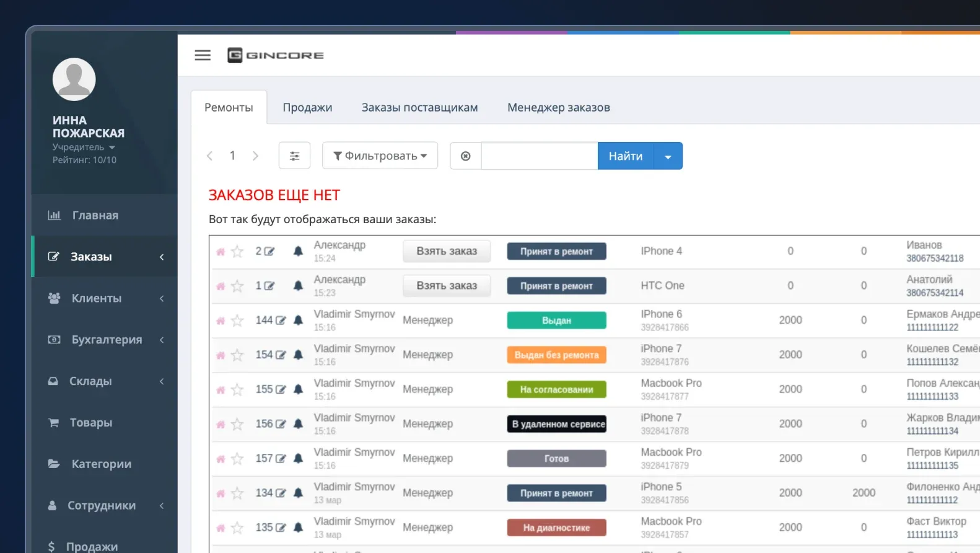Click the Сотрудники person icon
The height and width of the screenshot is (553, 980).
tap(53, 505)
